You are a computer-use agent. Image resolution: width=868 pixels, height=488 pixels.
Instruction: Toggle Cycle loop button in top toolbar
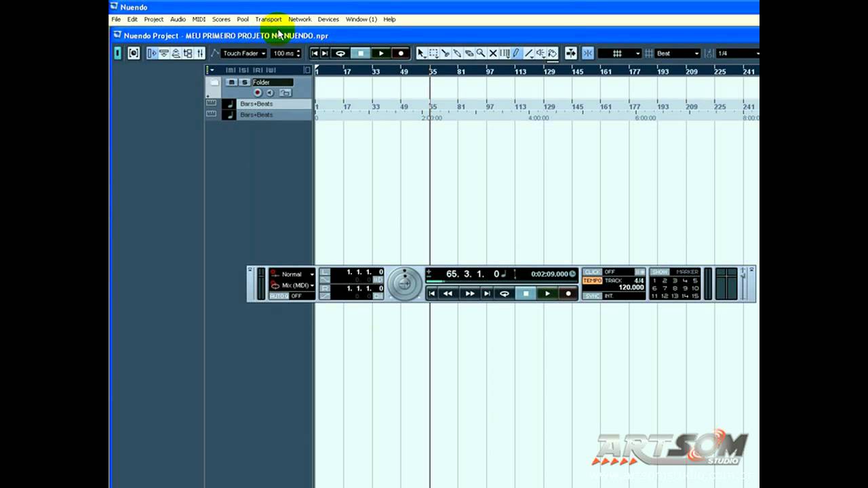click(340, 53)
